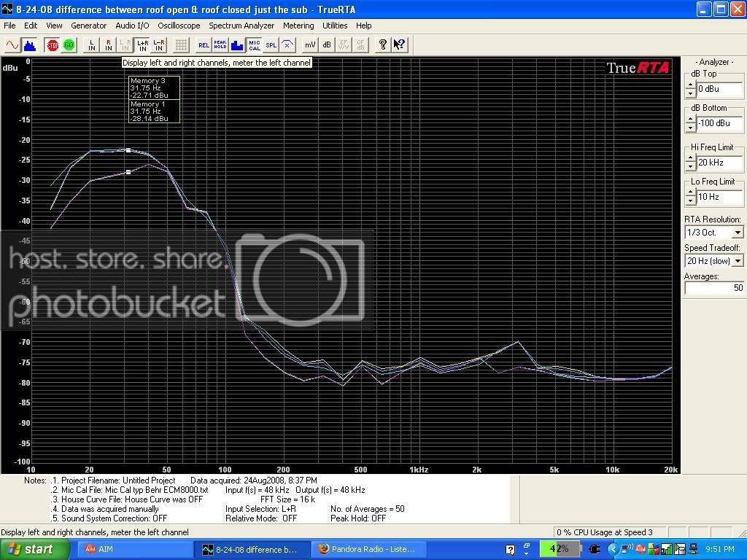The width and height of the screenshot is (747, 560).
Task: Click the Hi Freq Limit 20 kHz field
Action: 719,163
